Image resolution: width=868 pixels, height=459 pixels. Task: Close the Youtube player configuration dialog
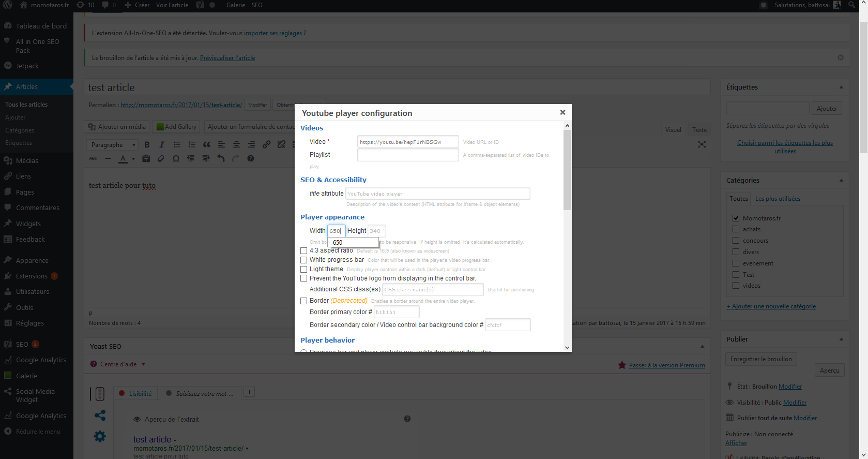point(562,112)
